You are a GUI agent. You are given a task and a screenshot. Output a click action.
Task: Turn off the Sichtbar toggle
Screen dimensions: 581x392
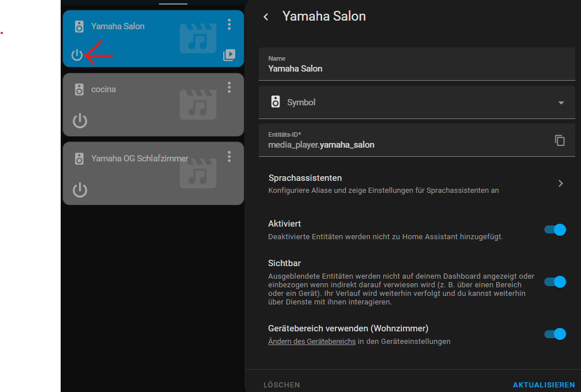pyautogui.click(x=554, y=282)
